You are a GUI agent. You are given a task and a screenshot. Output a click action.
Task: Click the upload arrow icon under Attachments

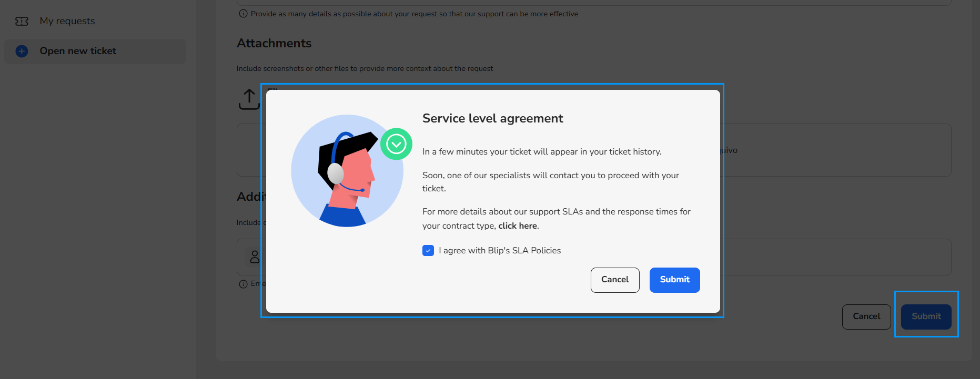pos(249,99)
